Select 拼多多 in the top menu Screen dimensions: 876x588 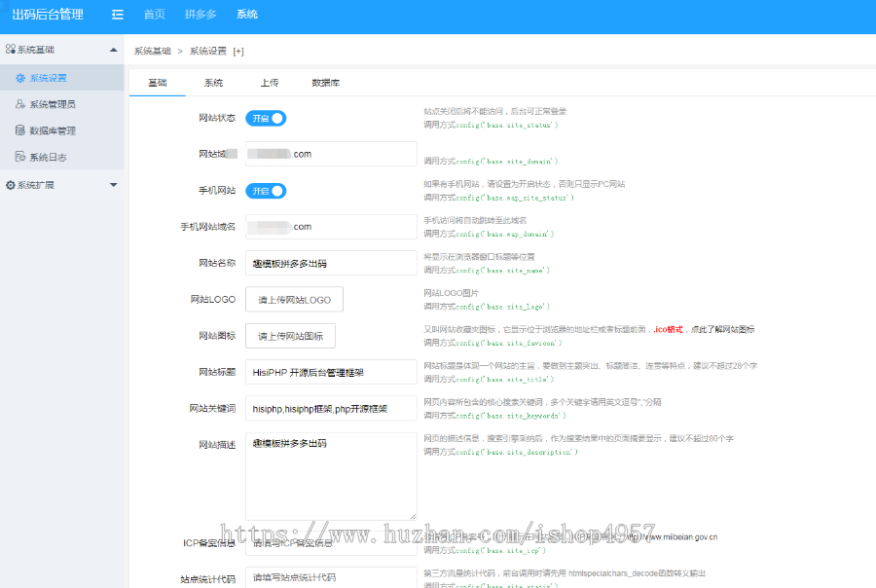(x=201, y=13)
